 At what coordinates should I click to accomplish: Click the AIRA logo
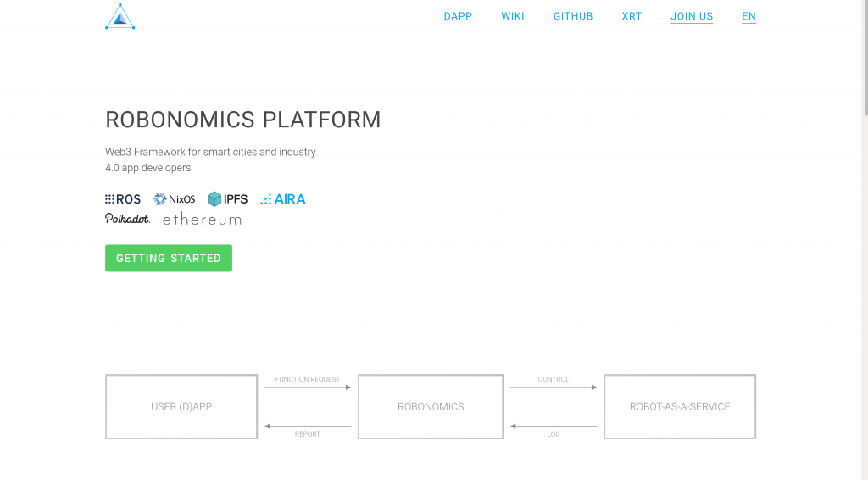pyautogui.click(x=283, y=199)
